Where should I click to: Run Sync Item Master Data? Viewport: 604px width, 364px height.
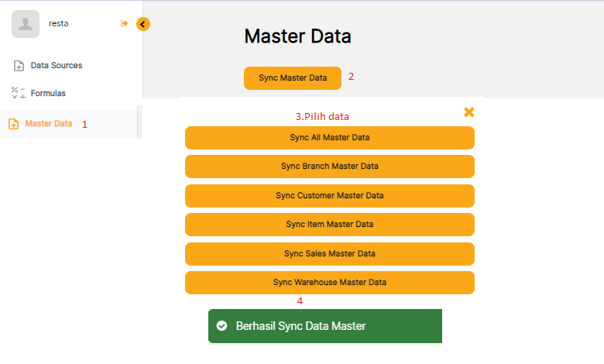(329, 225)
